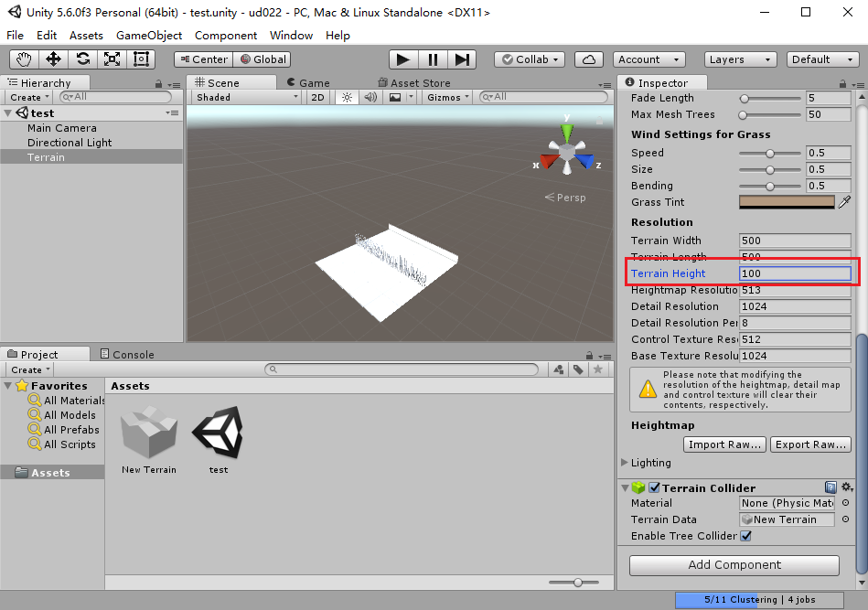Open the Account button menu

pyautogui.click(x=648, y=59)
